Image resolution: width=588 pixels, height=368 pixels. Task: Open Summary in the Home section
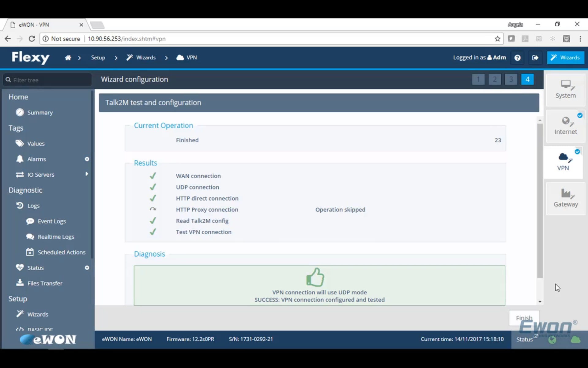[x=40, y=113]
